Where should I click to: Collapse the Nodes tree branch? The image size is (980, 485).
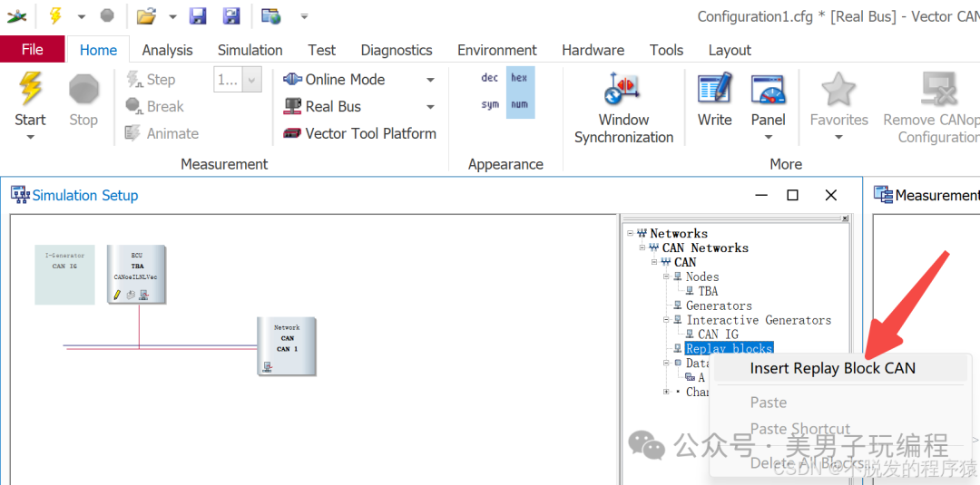tap(667, 276)
